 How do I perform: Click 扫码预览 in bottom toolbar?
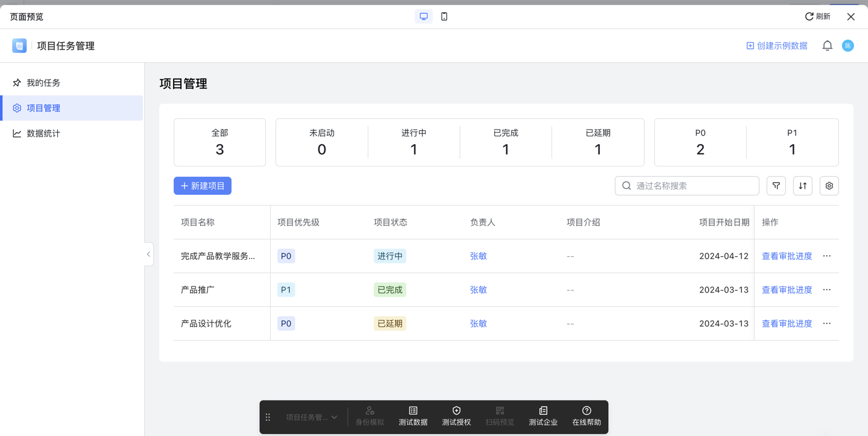pos(500,417)
